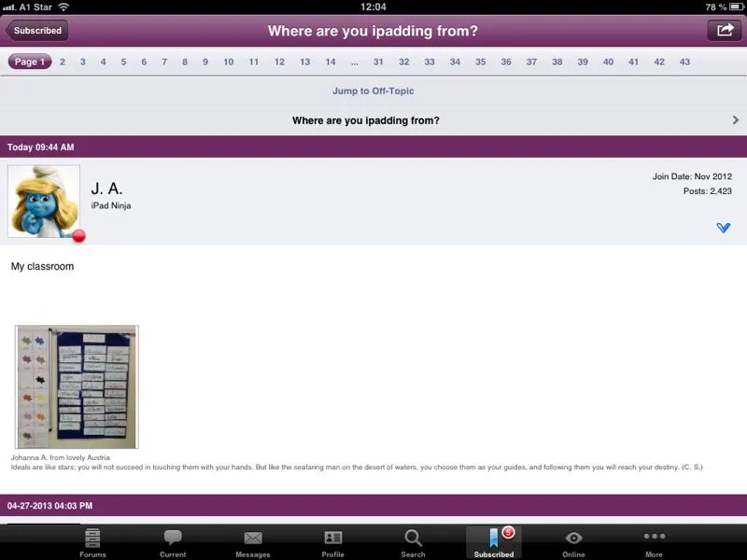Open the Profile card icon
Screen dimensions: 747x560
click(333, 539)
